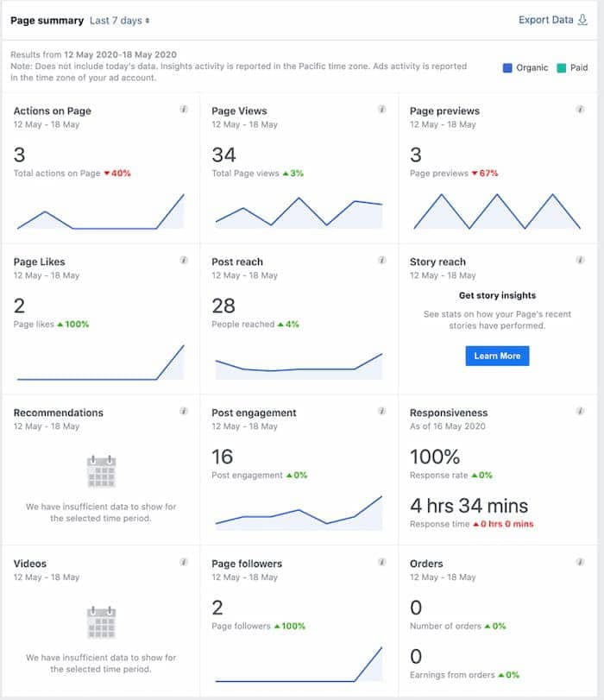Open info icon on Orders card

(580, 562)
